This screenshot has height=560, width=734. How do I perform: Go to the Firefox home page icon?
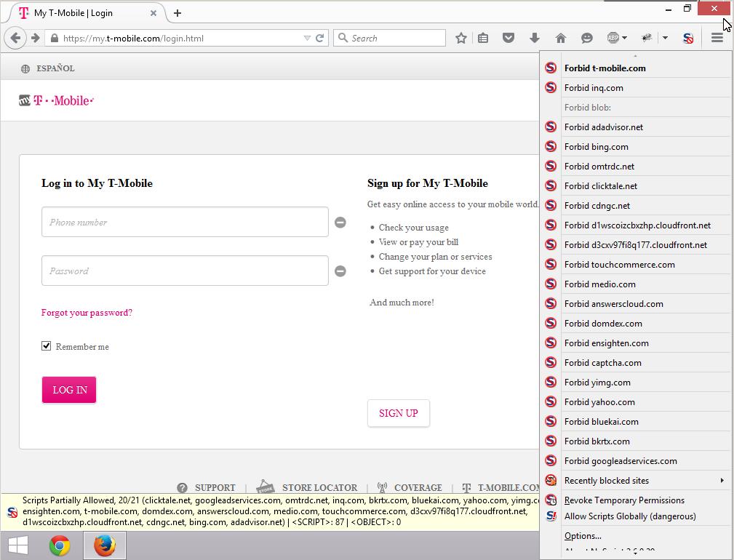click(560, 39)
